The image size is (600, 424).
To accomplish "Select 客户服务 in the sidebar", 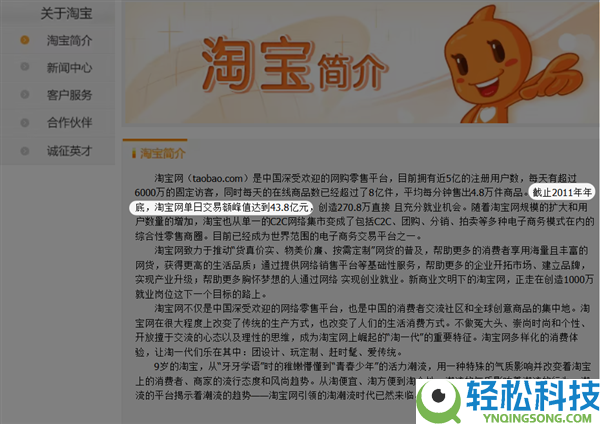I will (69, 95).
